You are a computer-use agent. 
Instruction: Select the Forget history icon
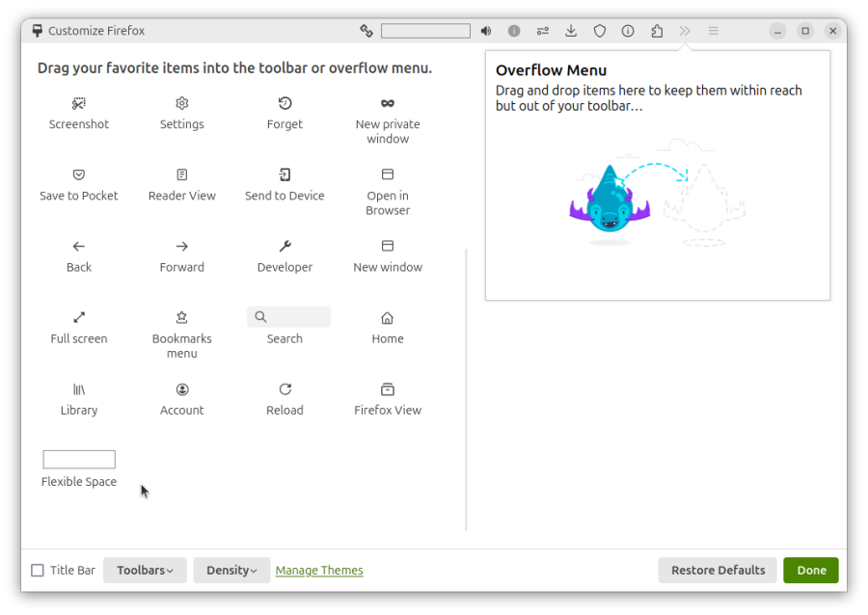point(285,103)
